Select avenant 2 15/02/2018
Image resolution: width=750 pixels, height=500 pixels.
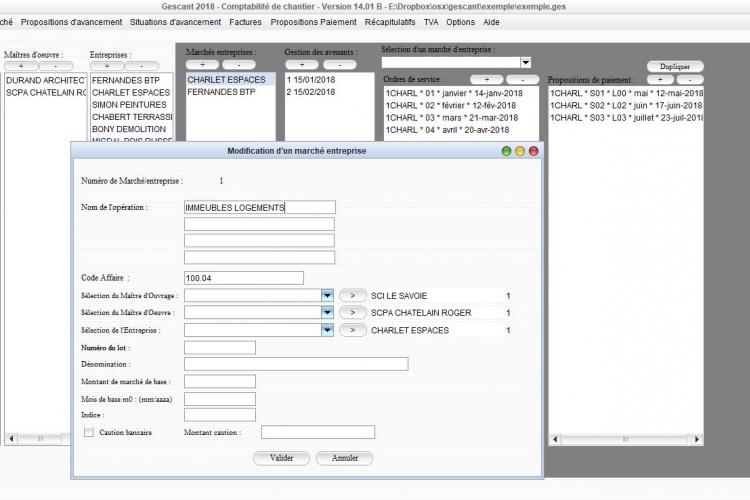click(329, 92)
